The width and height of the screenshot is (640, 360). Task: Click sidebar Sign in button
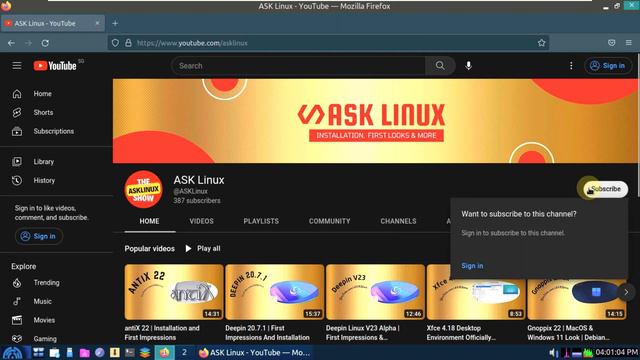coord(39,236)
